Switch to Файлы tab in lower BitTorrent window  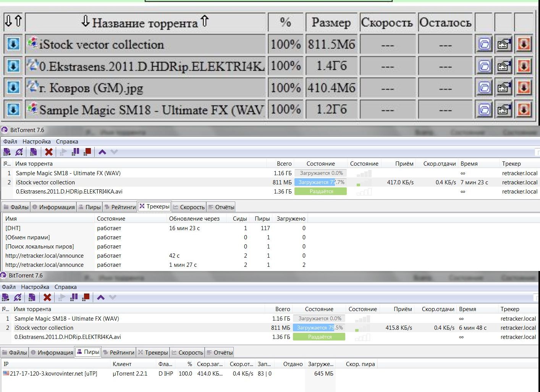coord(15,352)
